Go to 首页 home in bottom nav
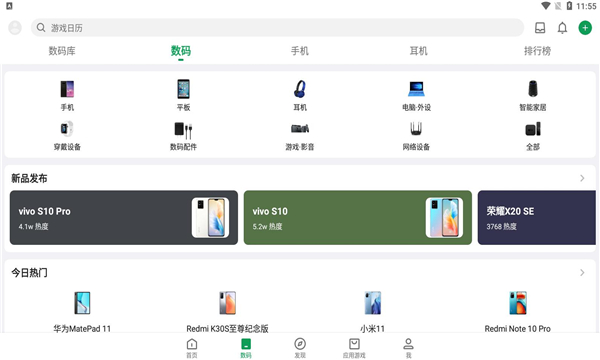 (x=192, y=348)
